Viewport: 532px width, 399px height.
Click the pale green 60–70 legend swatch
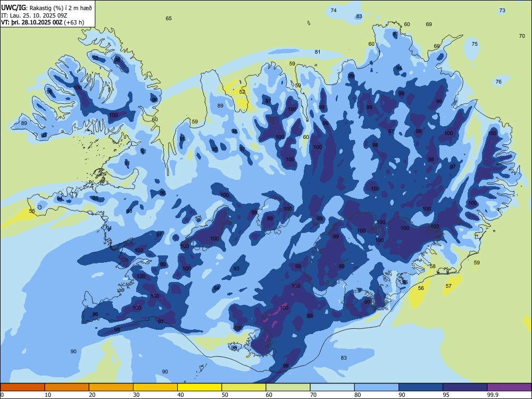point(288,387)
